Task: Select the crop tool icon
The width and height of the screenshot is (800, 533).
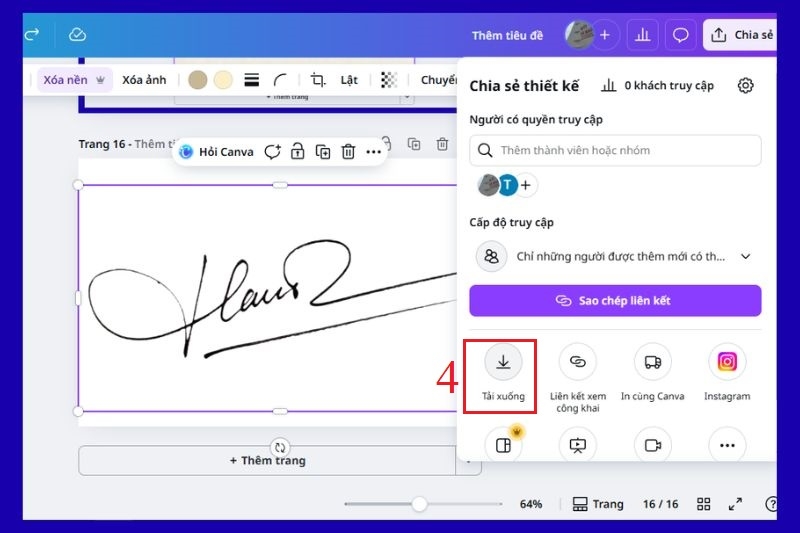Action: coord(318,80)
